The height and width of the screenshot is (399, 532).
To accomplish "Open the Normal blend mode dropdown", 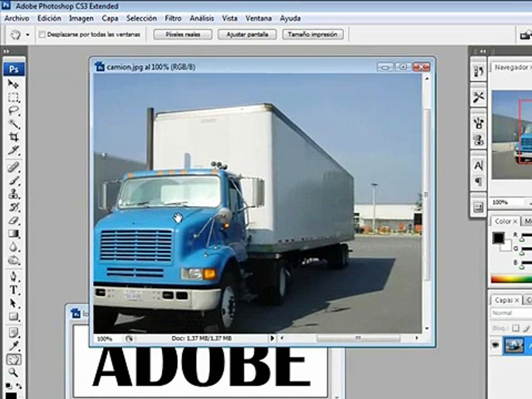I will click(511, 313).
